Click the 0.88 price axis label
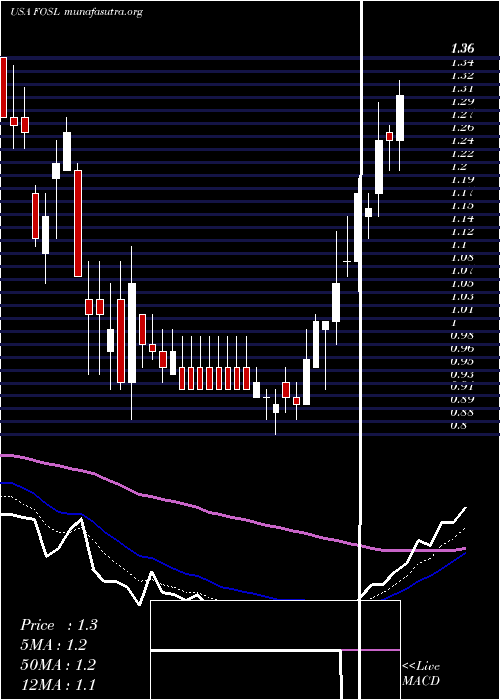This screenshot has height=700, width=500. [x=463, y=412]
